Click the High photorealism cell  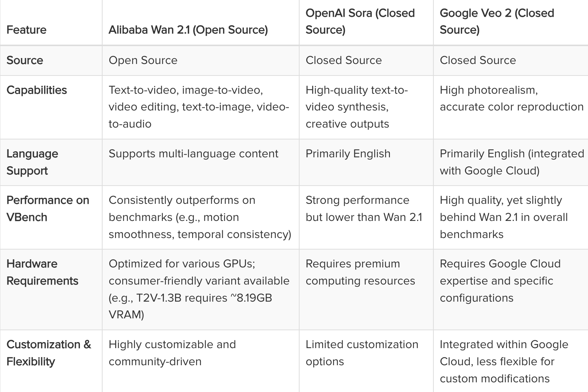pyautogui.click(x=511, y=99)
